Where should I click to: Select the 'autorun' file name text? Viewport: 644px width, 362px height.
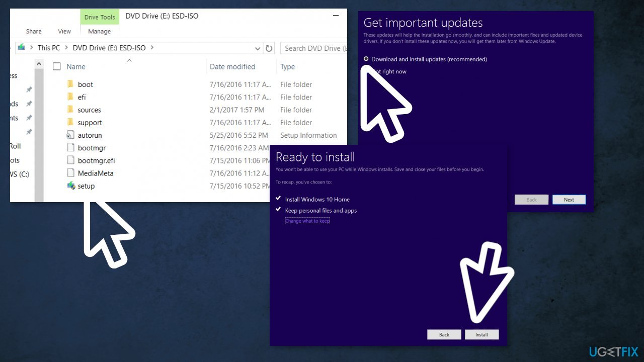coord(90,135)
